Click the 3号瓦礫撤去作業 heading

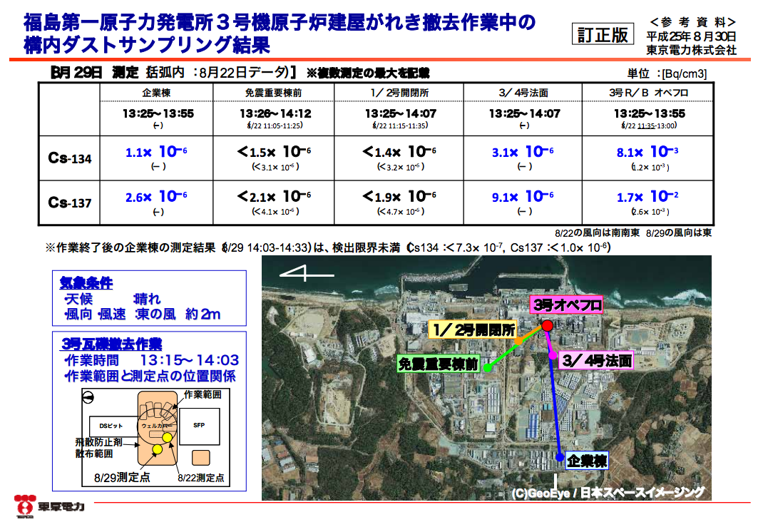click(x=111, y=344)
